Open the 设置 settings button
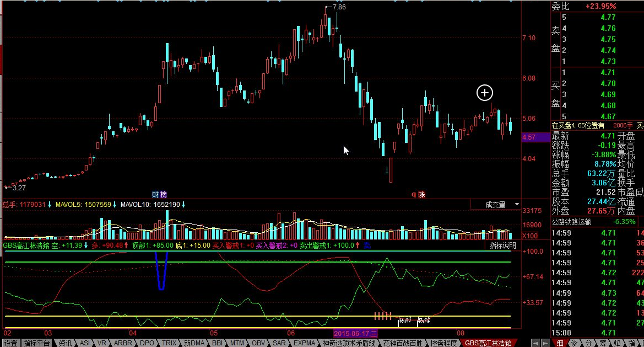This screenshot has width=644, height=347. pyautogui.click(x=10, y=343)
